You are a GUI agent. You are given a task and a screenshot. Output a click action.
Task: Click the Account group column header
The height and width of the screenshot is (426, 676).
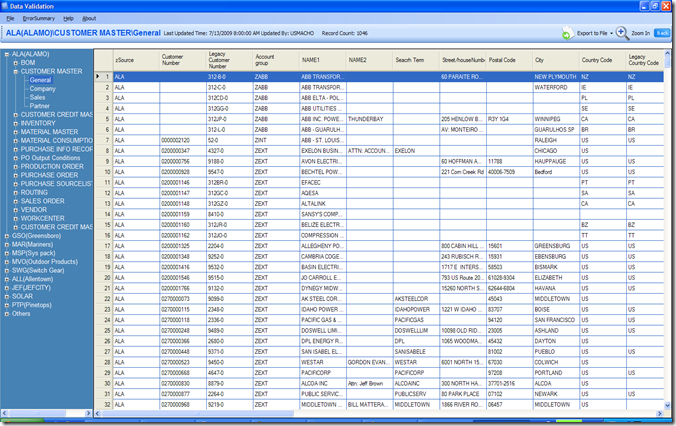[x=276, y=60]
